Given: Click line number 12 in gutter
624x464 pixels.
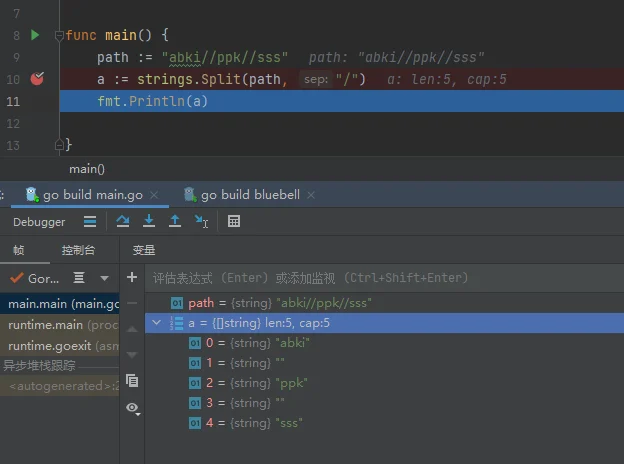Looking at the screenshot, I should 13,123.
